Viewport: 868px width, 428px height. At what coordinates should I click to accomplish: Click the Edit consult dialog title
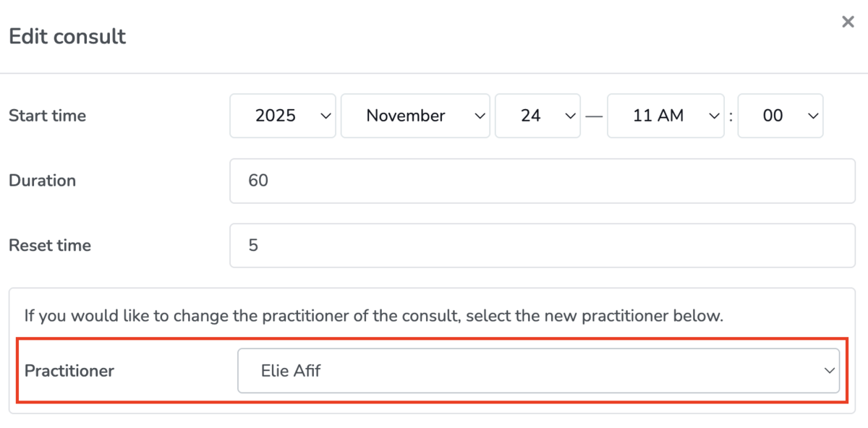(67, 36)
